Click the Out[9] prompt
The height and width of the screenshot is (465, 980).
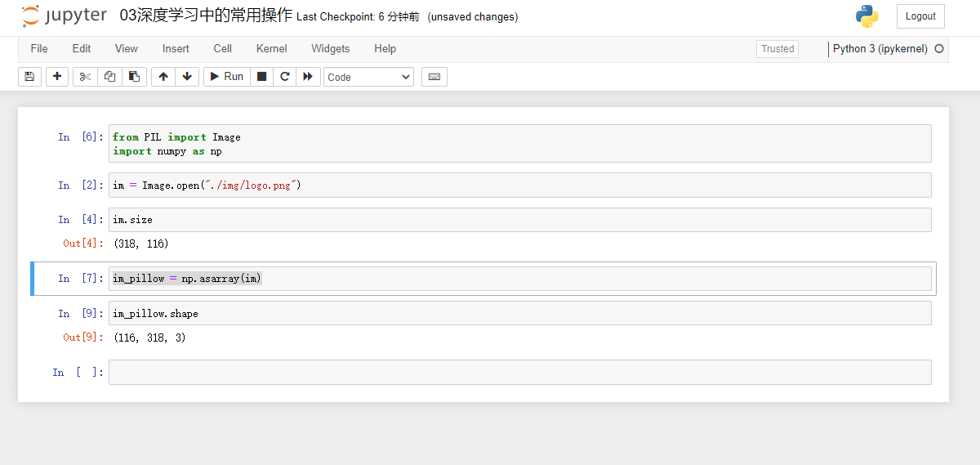(83, 338)
